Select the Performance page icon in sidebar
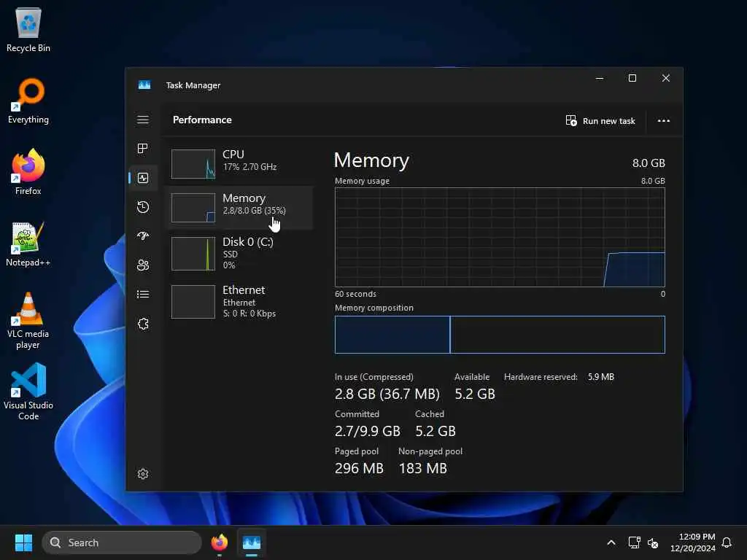Image resolution: width=747 pixels, height=560 pixels. (x=143, y=178)
